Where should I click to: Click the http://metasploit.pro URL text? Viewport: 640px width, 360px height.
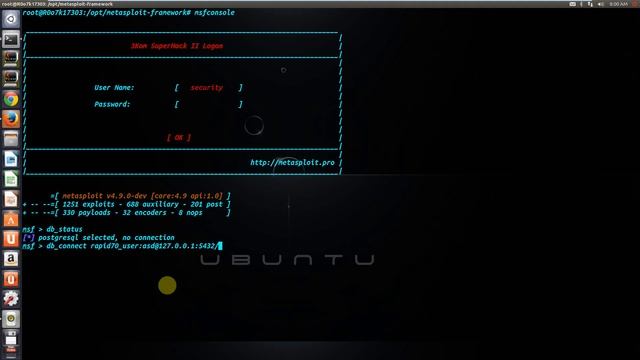point(292,162)
